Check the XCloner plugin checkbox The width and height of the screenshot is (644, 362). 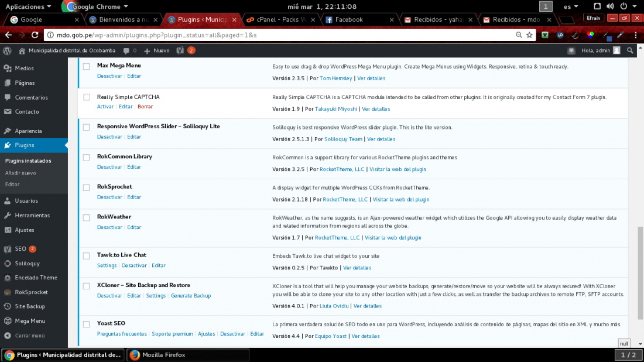[86, 286]
